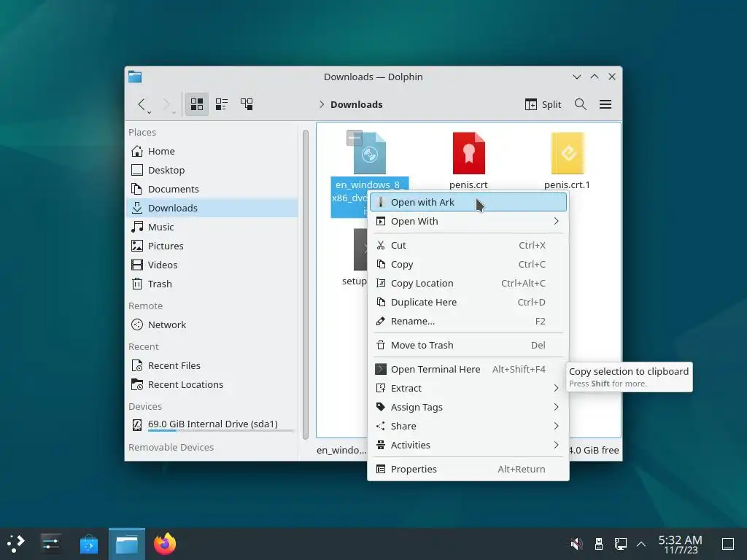Open back-history dropdown arrow
The width and height of the screenshot is (747, 560).
click(150, 113)
